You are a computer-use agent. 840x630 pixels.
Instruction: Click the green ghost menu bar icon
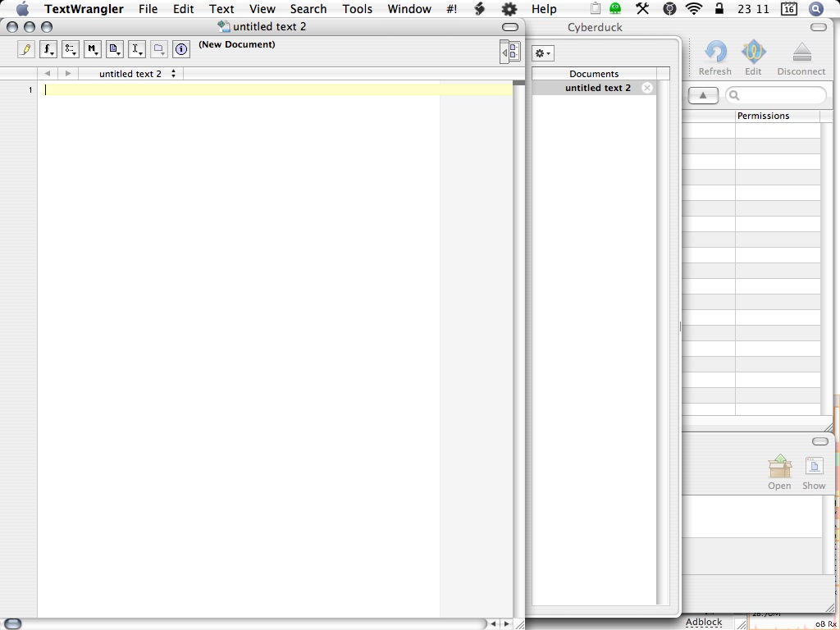coord(615,8)
